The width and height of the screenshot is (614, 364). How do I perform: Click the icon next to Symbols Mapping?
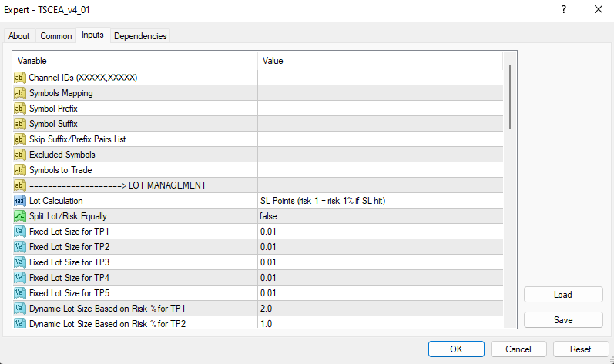click(x=20, y=93)
